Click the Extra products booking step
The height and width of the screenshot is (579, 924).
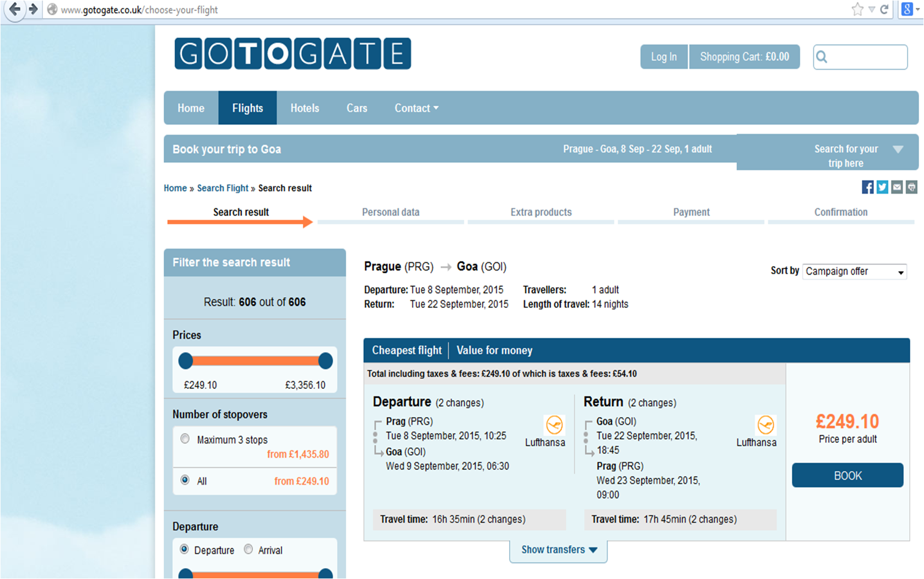pyautogui.click(x=541, y=212)
